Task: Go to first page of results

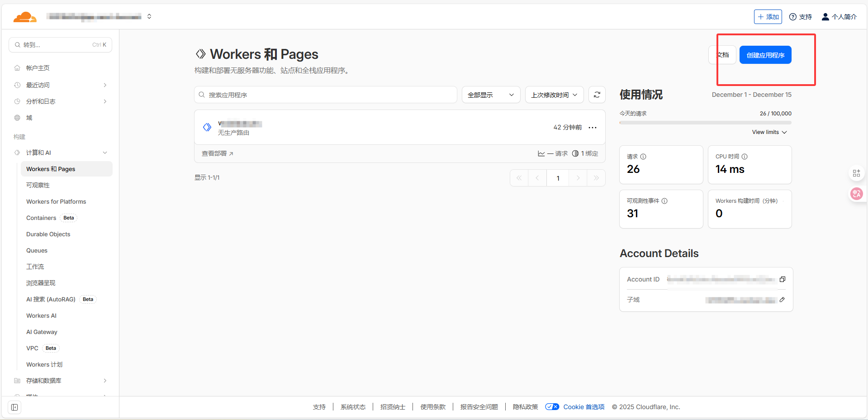Action: point(519,178)
